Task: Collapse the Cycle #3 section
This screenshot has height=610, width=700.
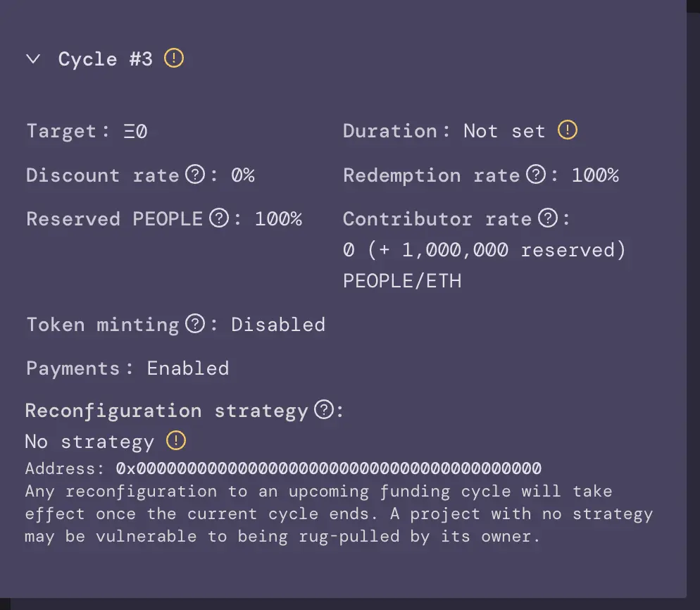Action: 33,59
